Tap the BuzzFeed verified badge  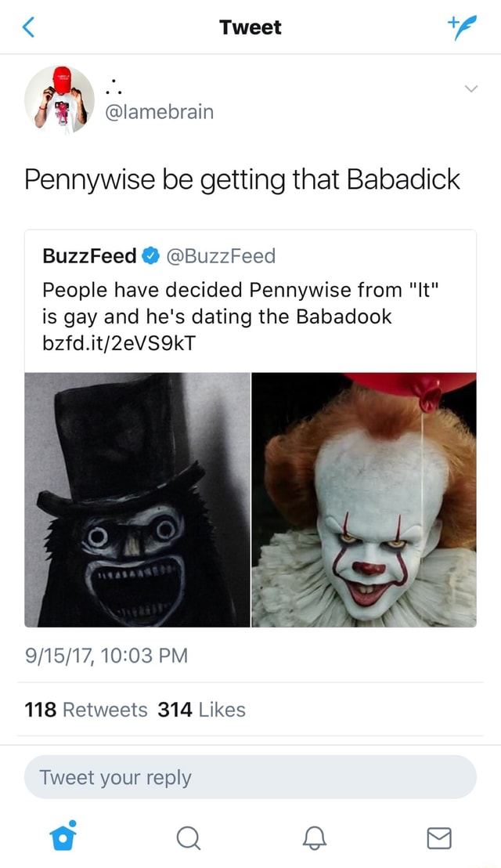(x=150, y=256)
